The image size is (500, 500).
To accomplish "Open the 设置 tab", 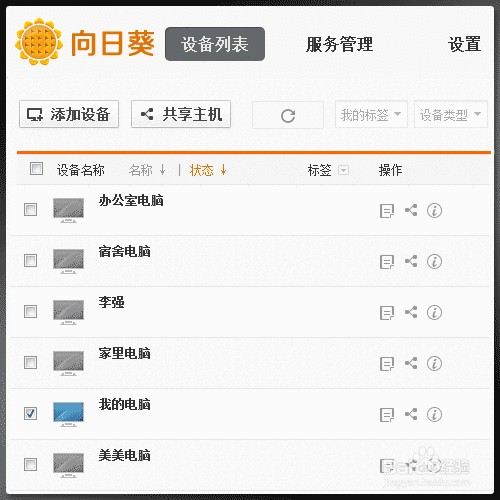I will pos(464,44).
